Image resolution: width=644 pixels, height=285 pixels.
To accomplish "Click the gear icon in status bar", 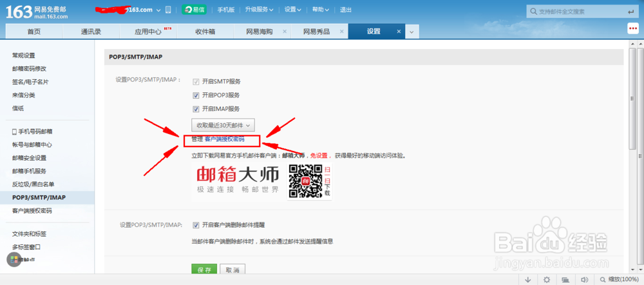I will (x=547, y=280).
